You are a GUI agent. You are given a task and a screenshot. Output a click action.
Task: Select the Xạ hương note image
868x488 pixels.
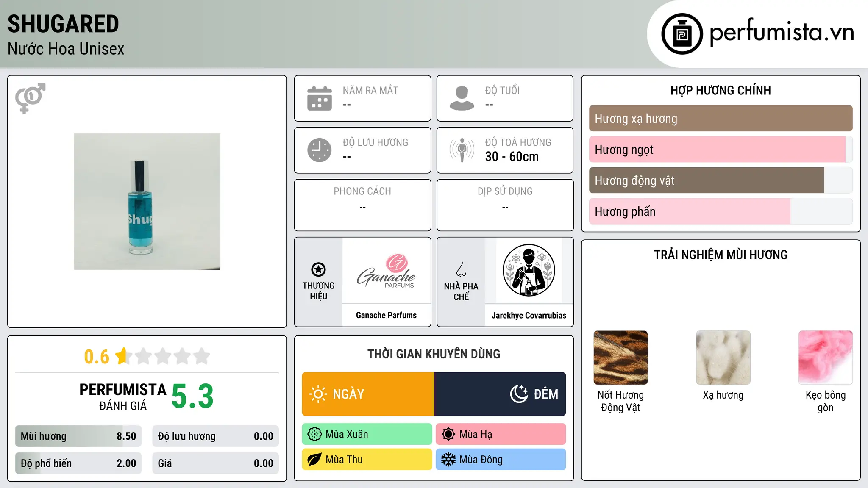pyautogui.click(x=723, y=358)
